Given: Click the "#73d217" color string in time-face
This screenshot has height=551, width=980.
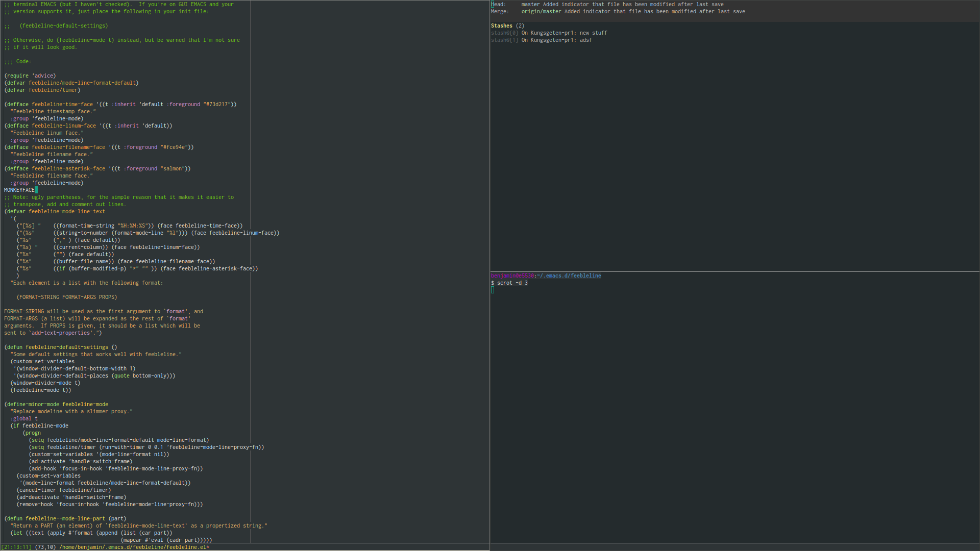Looking at the screenshot, I should pyautogui.click(x=218, y=104).
